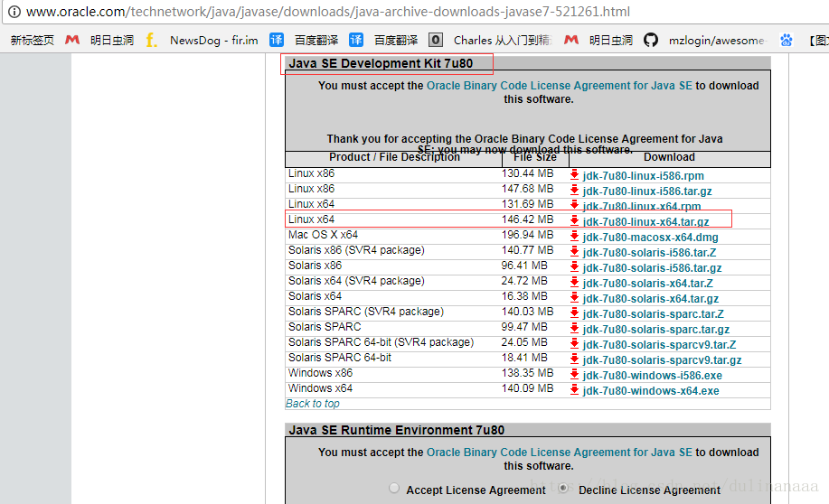
Task: Download jdk-7u80-solaris-x64.tar.gz link
Action: (651, 298)
